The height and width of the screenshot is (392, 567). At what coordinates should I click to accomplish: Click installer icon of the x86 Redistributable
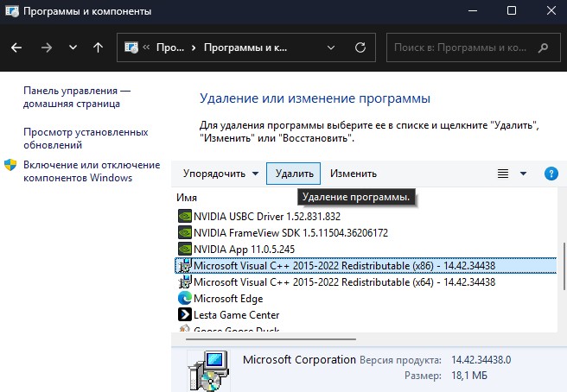185,266
